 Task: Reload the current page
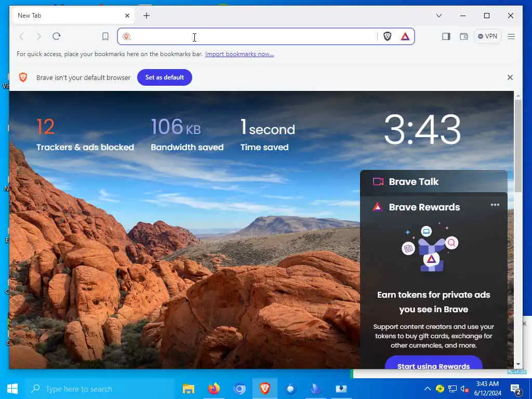click(x=57, y=36)
